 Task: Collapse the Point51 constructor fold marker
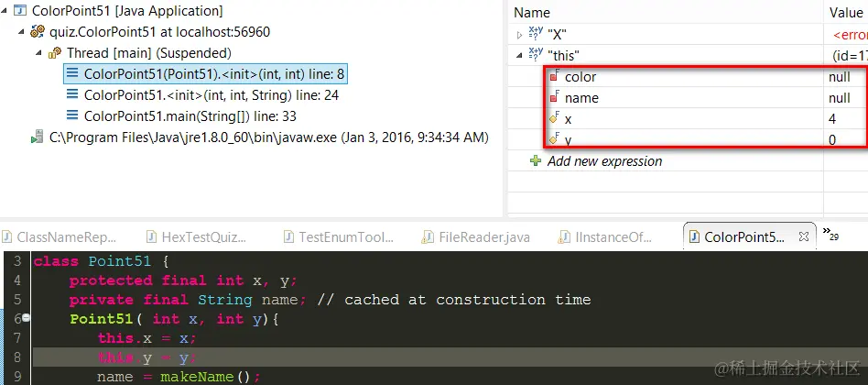click(x=27, y=318)
